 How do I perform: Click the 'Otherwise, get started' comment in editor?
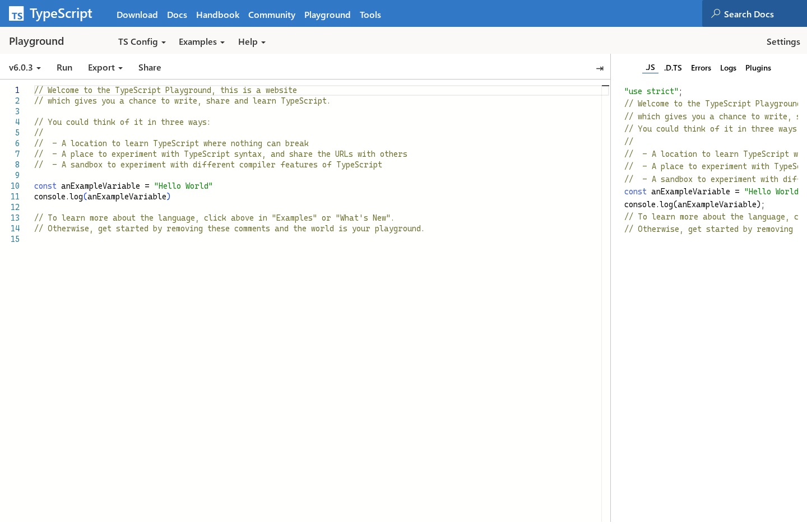[x=229, y=228]
